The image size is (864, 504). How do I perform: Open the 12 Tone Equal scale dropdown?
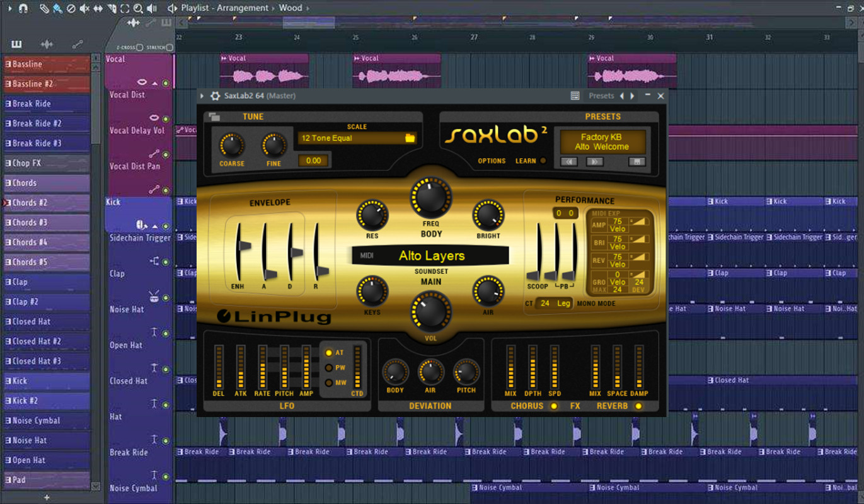pos(357,138)
